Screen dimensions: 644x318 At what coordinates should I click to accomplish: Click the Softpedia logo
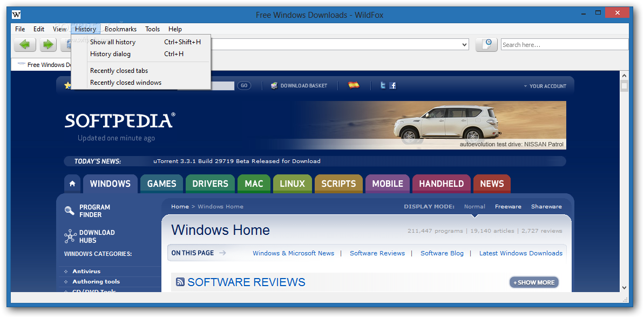click(x=120, y=120)
